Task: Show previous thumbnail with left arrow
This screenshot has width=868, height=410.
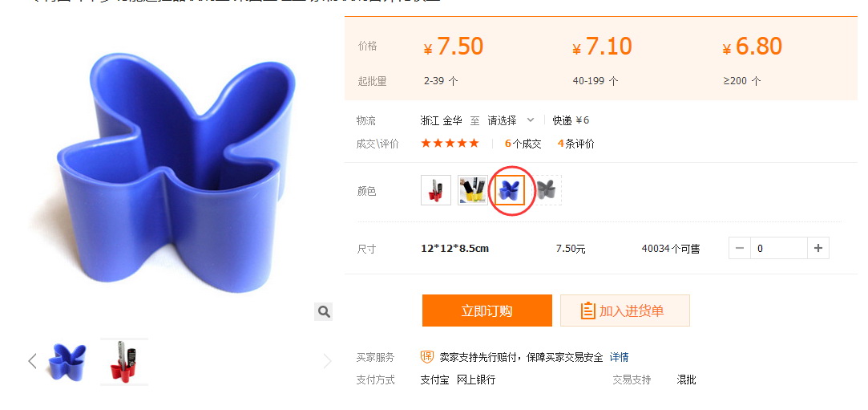Action: point(33,361)
